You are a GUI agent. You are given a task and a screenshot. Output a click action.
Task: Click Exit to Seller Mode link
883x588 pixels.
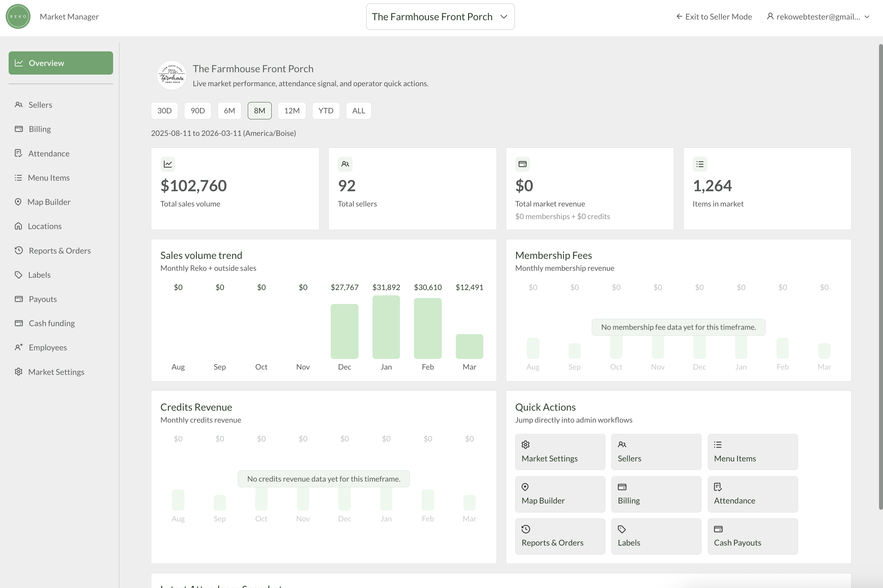714,17
